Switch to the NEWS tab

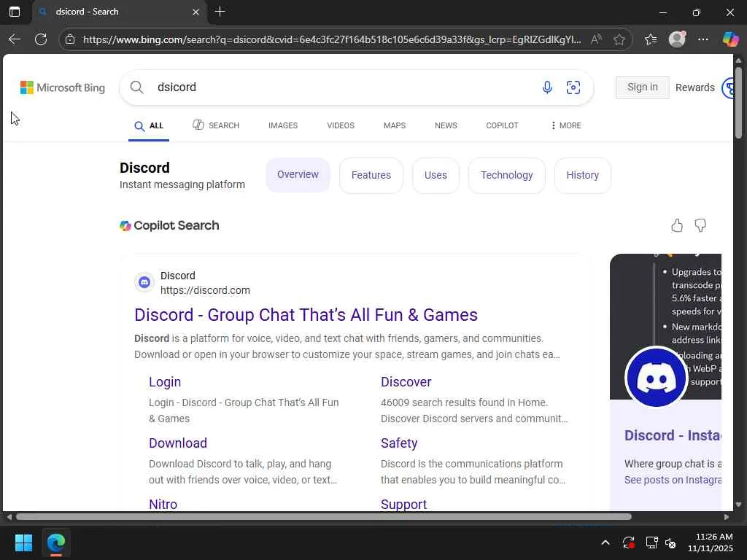click(446, 125)
